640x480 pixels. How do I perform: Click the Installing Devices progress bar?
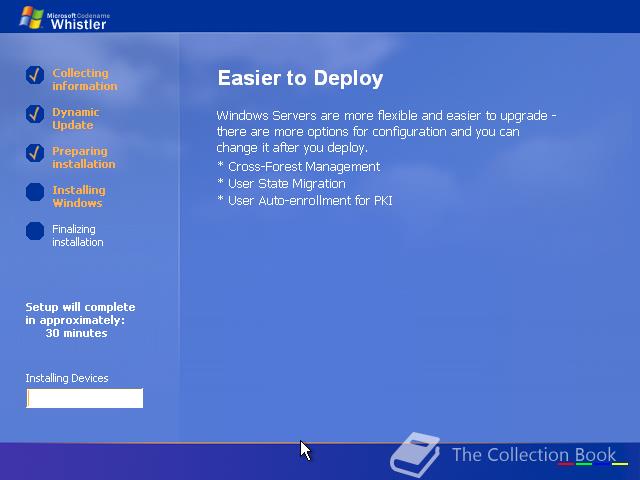[84, 398]
